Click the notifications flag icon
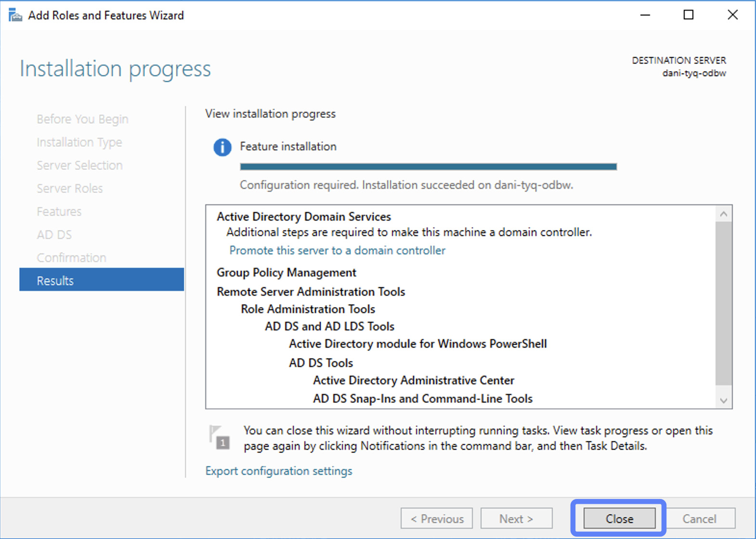Screen dimensions: 756x539 (x=220, y=437)
